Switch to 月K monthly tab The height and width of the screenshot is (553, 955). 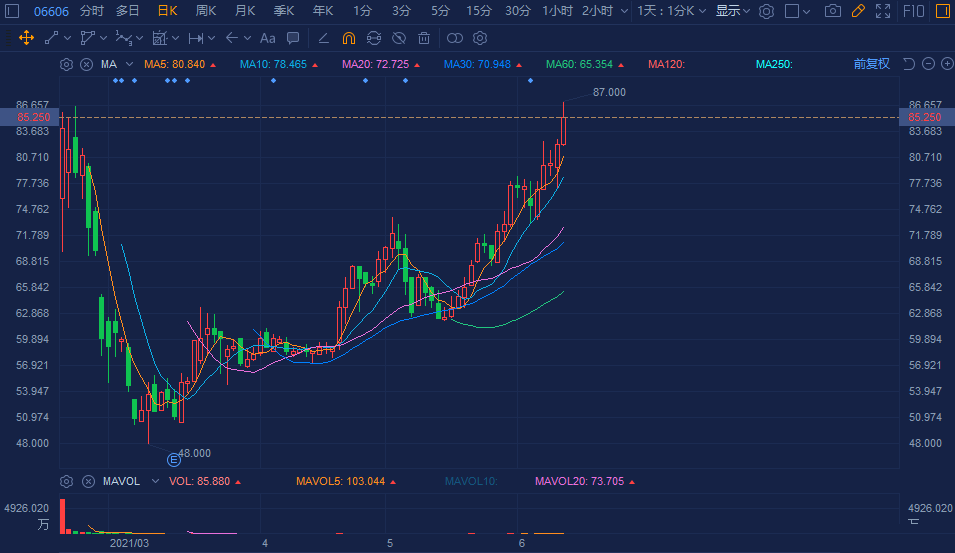tap(245, 11)
